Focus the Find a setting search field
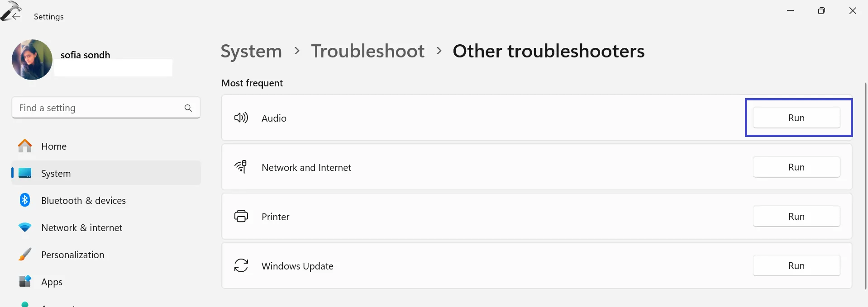This screenshot has width=868, height=307. click(x=97, y=108)
